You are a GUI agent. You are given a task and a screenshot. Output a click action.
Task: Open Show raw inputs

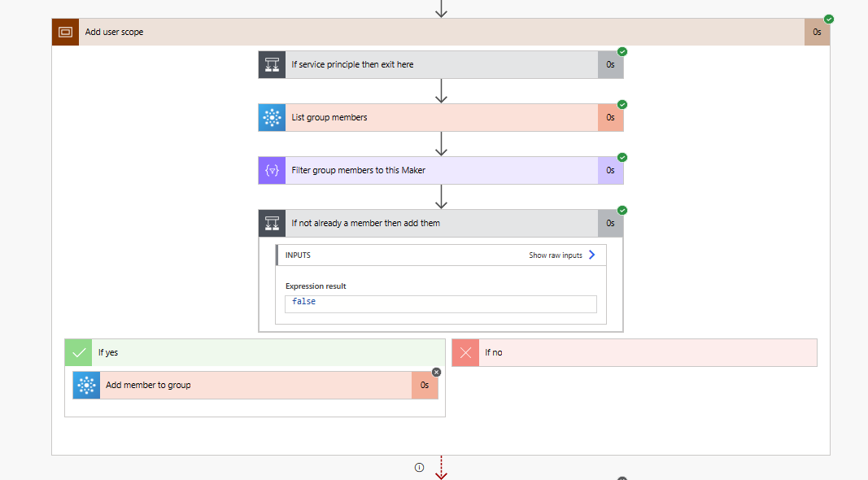pyautogui.click(x=560, y=255)
